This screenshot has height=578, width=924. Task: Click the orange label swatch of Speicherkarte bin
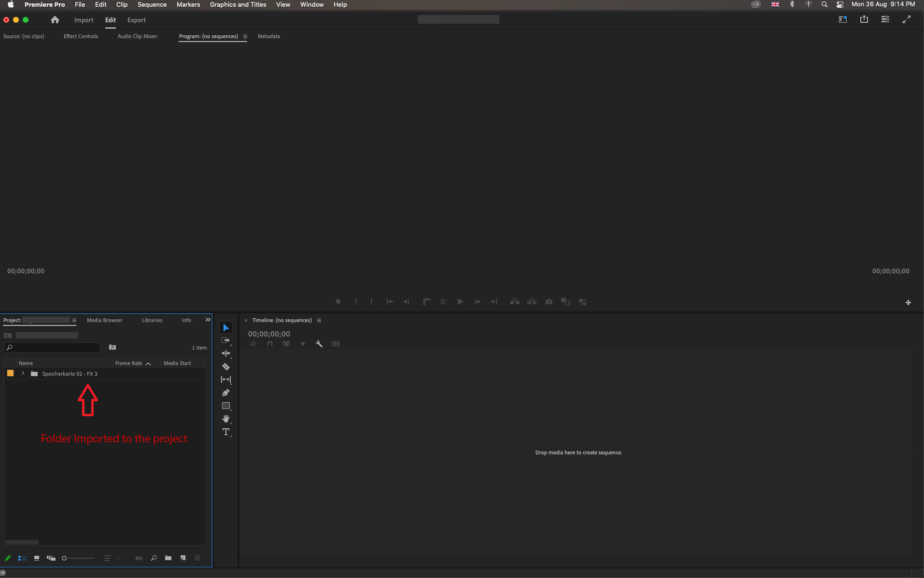(x=10, y=373)
